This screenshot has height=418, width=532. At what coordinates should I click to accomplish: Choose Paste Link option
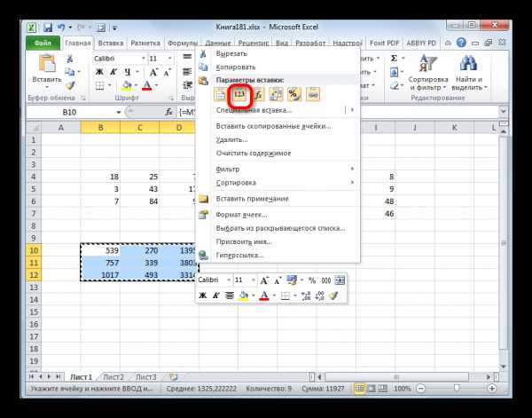tap(313, 94)
